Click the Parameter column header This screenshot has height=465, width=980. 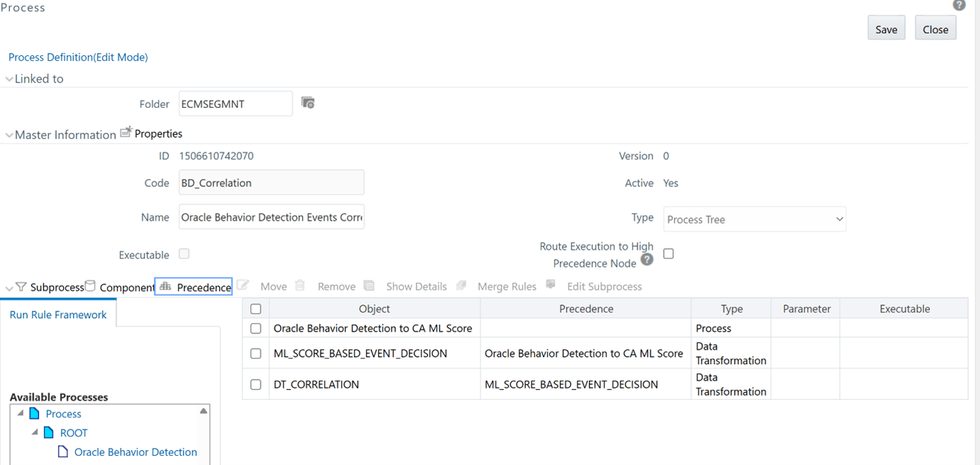pos(807,308)
